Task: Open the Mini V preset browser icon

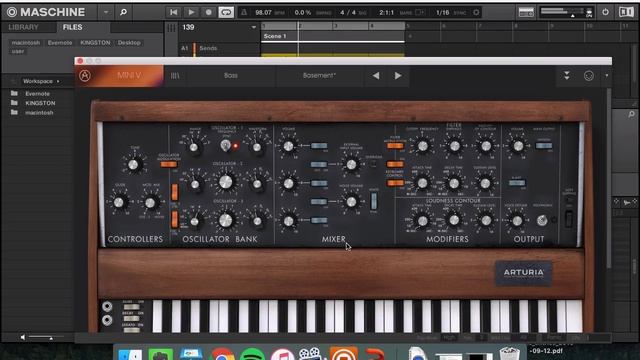Action: (x=175, y=76)
